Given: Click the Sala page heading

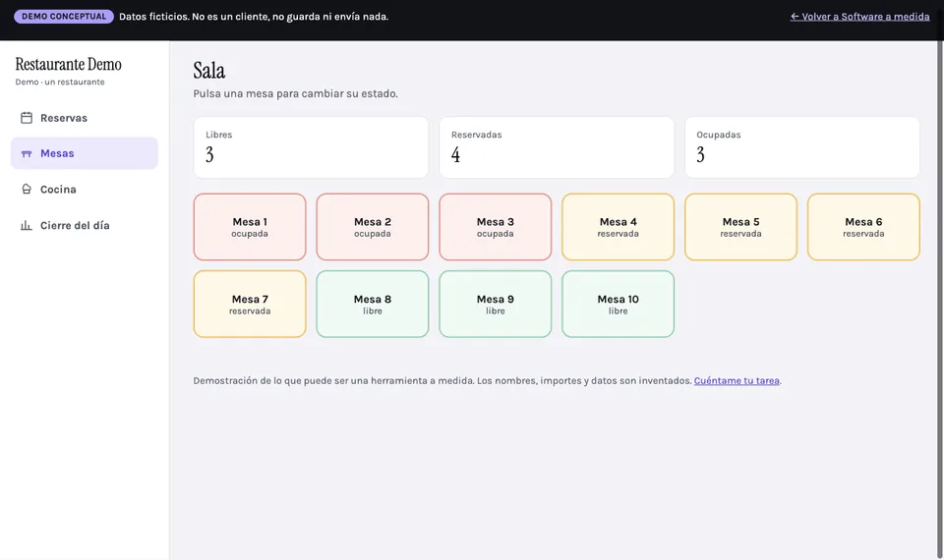Looking at the screenshot, I should [x=208, y=71].
